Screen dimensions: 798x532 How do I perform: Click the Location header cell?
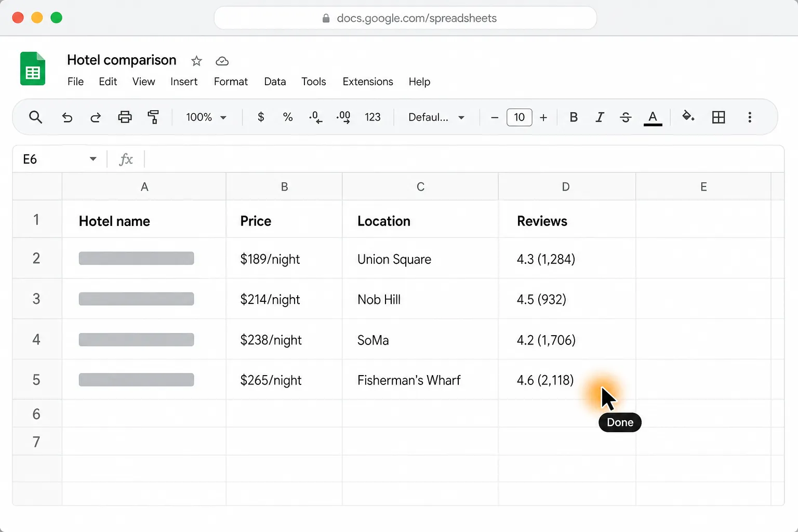tap(420, 220)
